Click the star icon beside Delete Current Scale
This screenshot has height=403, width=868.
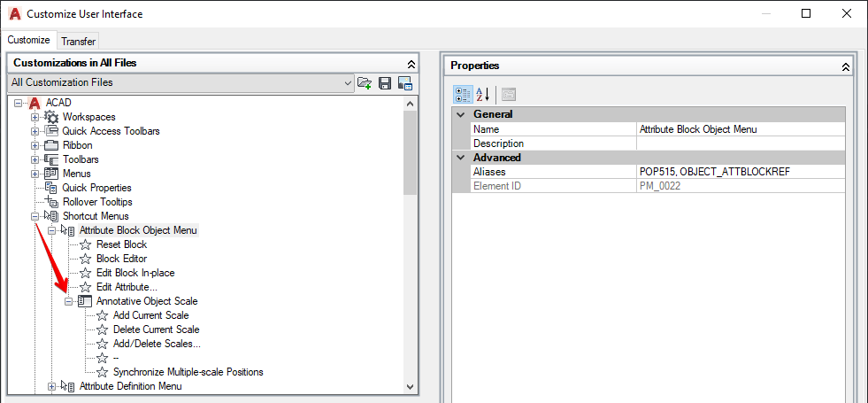coord(102,329)
